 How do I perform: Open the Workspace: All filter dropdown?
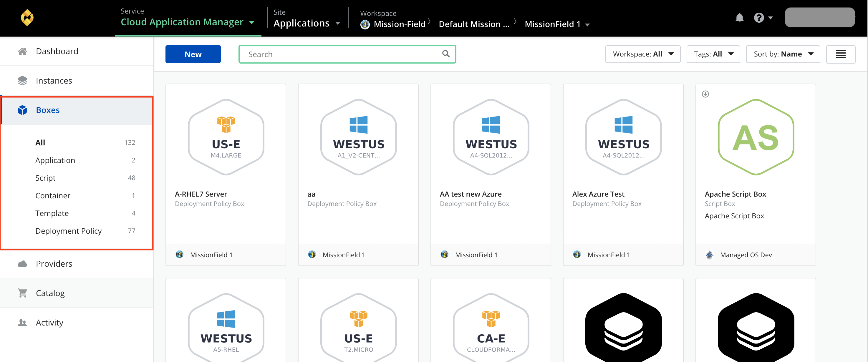pos(642,54)
